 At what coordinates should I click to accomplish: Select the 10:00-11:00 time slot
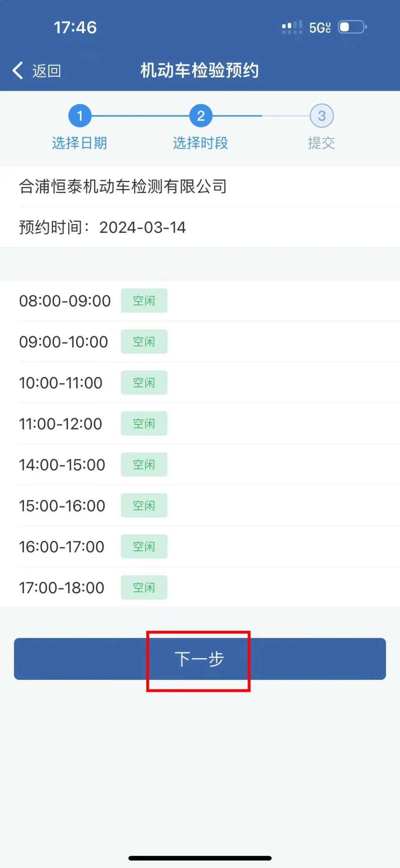[x=61, y=383]
